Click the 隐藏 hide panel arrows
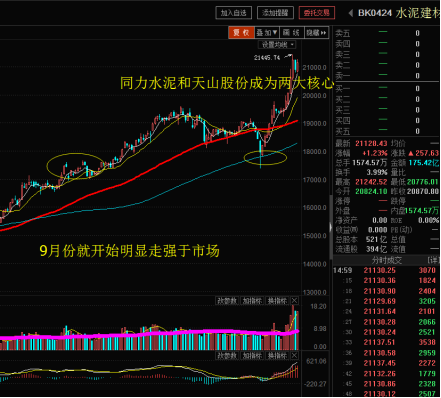This screenshot has width=441, height=398. tap(316, 33)
